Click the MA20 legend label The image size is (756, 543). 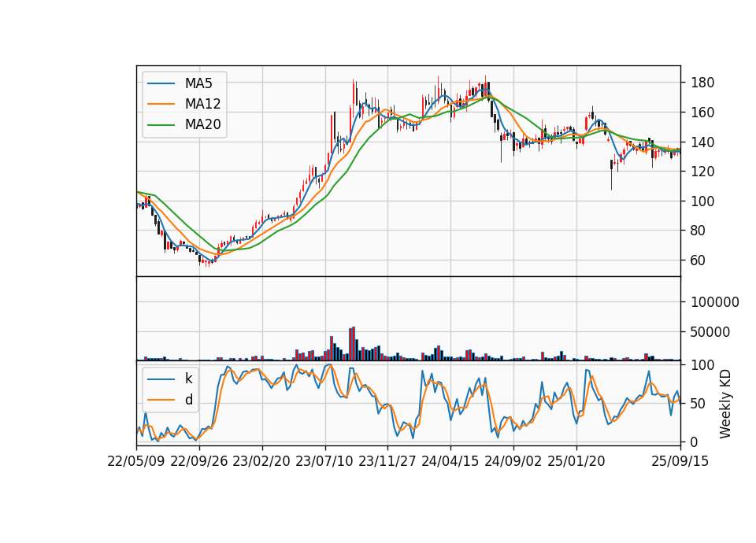(x=202, y=124)
